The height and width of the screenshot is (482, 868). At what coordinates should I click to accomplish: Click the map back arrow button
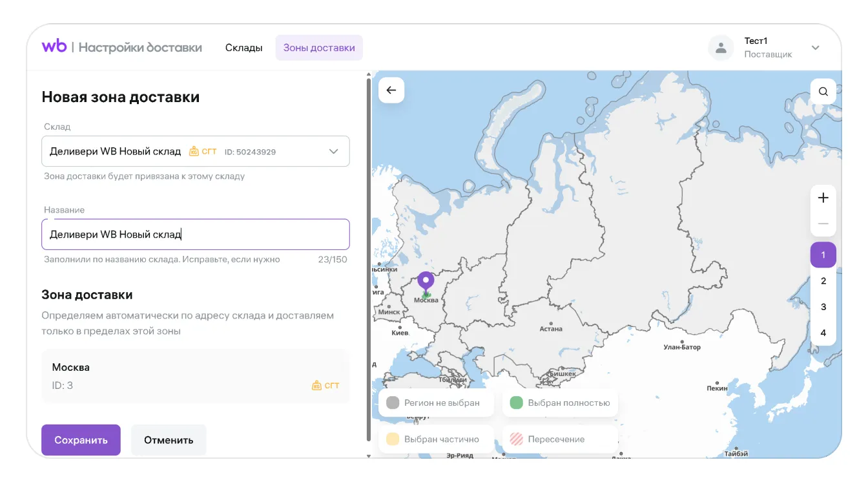pyautogui.click(x=391, y=90)
